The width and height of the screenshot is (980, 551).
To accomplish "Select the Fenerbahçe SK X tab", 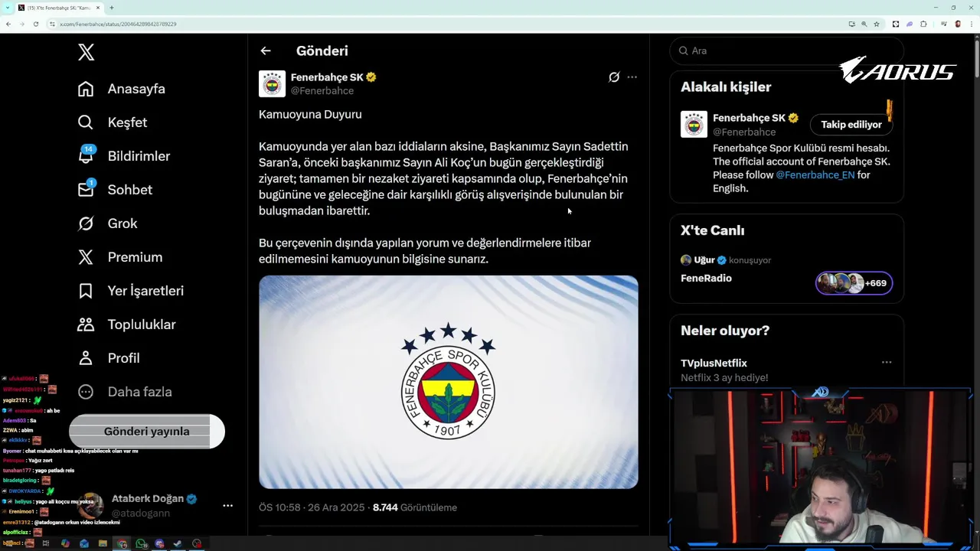I will [60, 8].
